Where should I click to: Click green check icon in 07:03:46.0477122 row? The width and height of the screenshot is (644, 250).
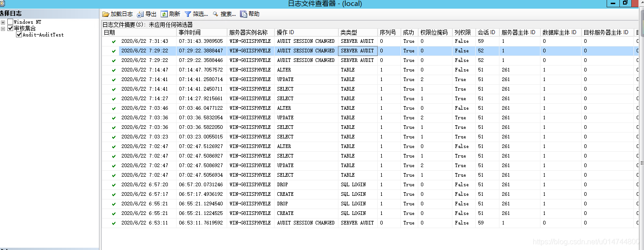tap(114, 108)
